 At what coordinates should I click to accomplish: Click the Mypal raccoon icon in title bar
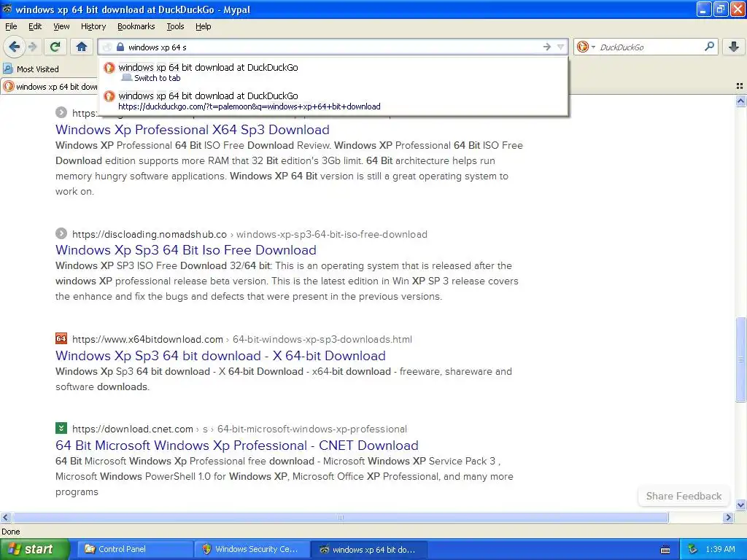pos(7,9)
